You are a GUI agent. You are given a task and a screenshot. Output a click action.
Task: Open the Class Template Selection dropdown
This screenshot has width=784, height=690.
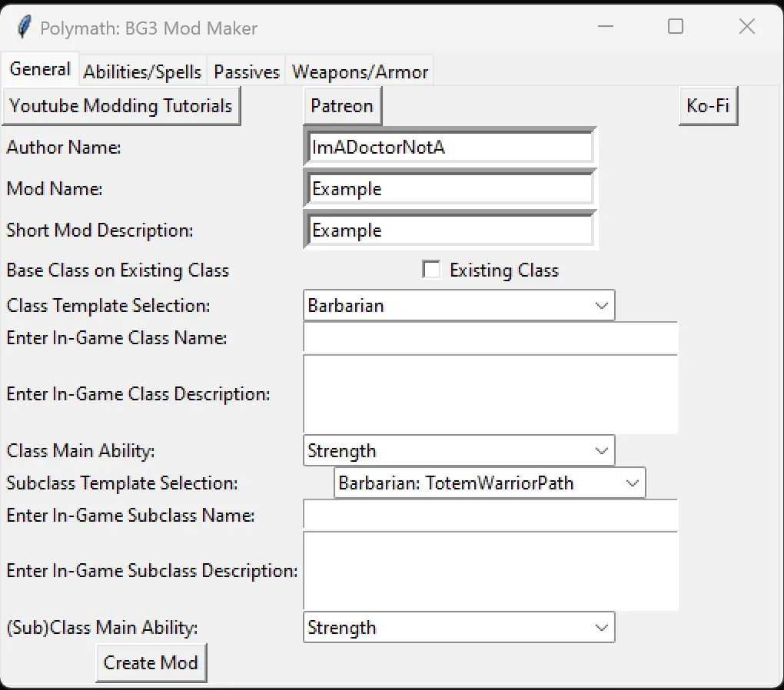pos(459,306)
